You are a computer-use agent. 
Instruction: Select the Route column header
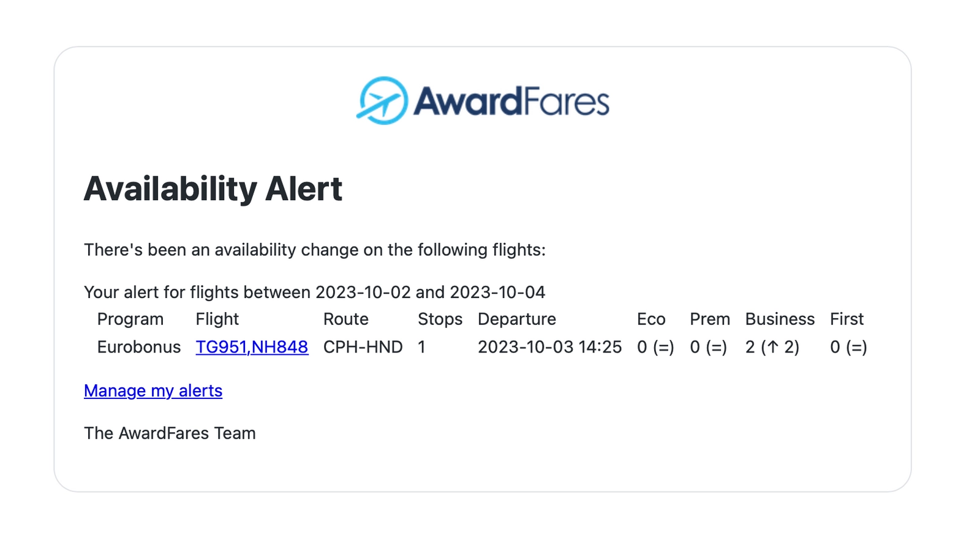coord(346,319)
